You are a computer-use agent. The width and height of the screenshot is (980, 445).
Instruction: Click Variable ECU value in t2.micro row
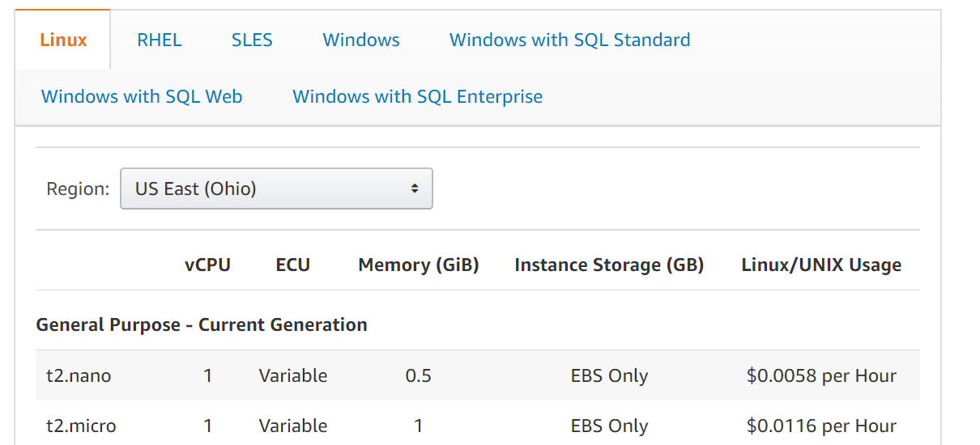pyautogui.click(x=293, y=426)
